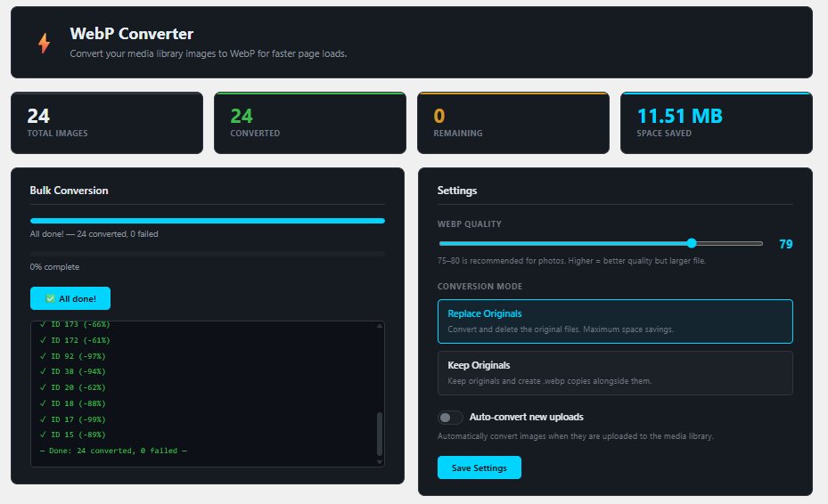This screenshot has height=504, width=828.
Task: Click the Remaining stat card
Action: pyautogui.click(x=513, y=123)
